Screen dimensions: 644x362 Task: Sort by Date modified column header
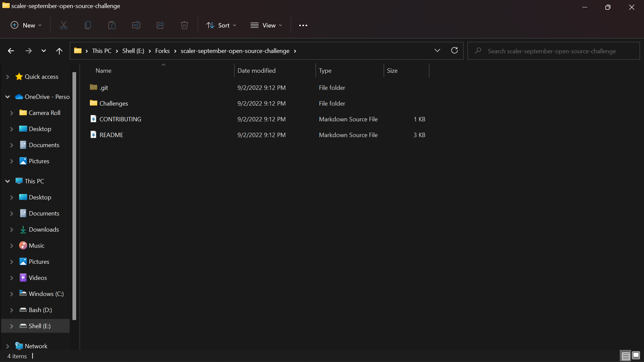257,71
